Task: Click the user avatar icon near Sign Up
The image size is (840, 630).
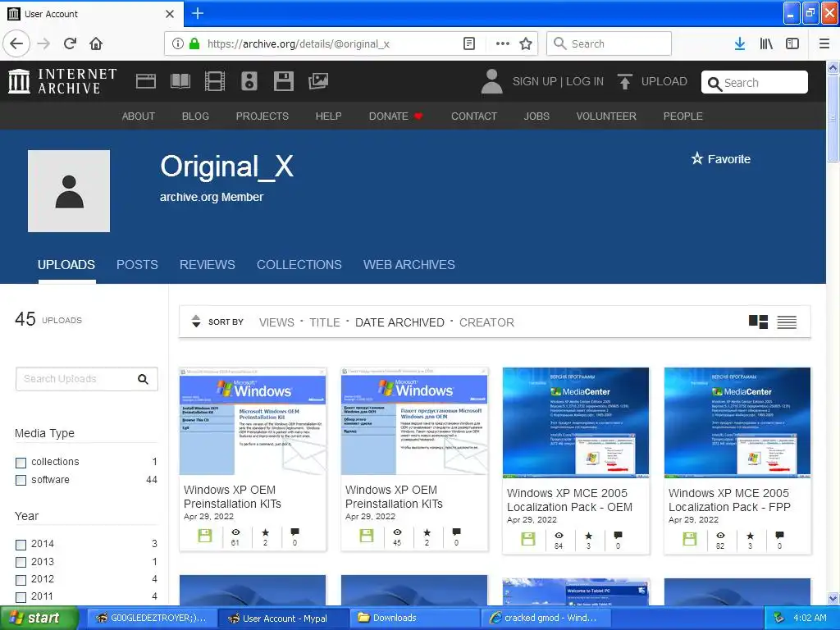Action: 491,81
